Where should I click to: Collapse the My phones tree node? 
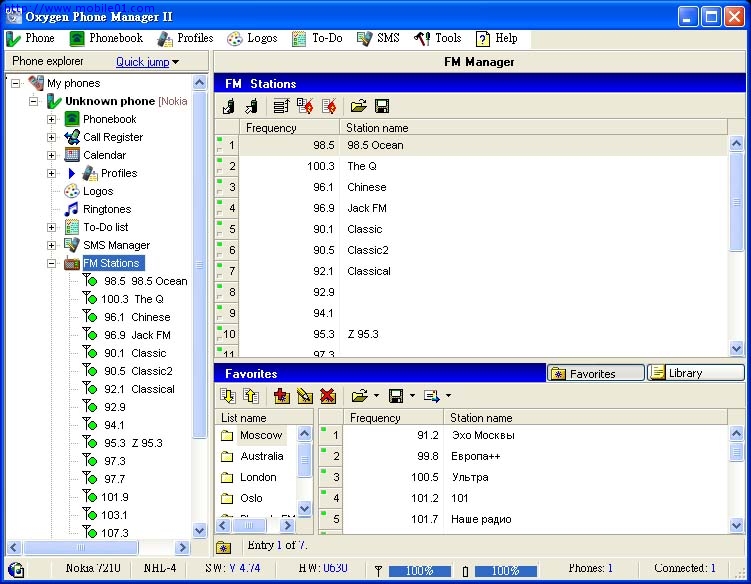tap(16, 83)
